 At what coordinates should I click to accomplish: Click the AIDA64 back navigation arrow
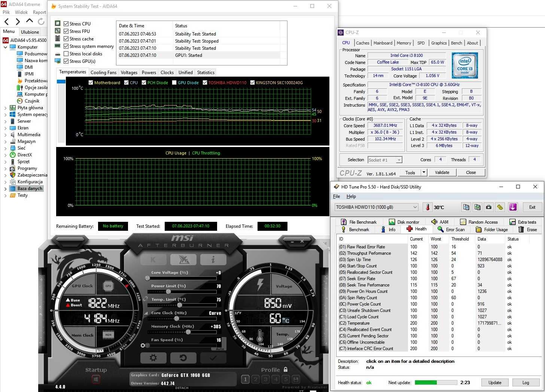coord(6,22)
